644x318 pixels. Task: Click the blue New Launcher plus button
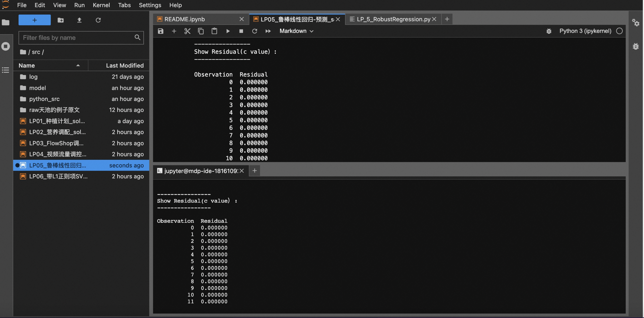[x=34, y=20]
